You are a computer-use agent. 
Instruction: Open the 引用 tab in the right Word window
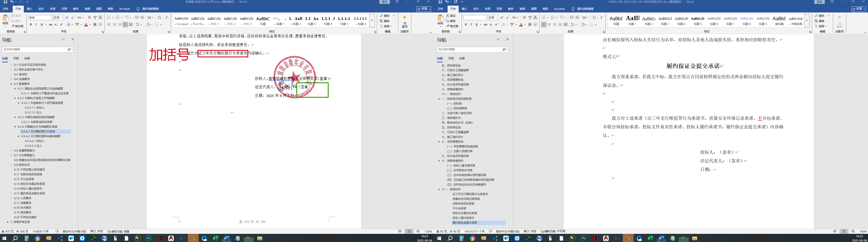tap(499, 9)
